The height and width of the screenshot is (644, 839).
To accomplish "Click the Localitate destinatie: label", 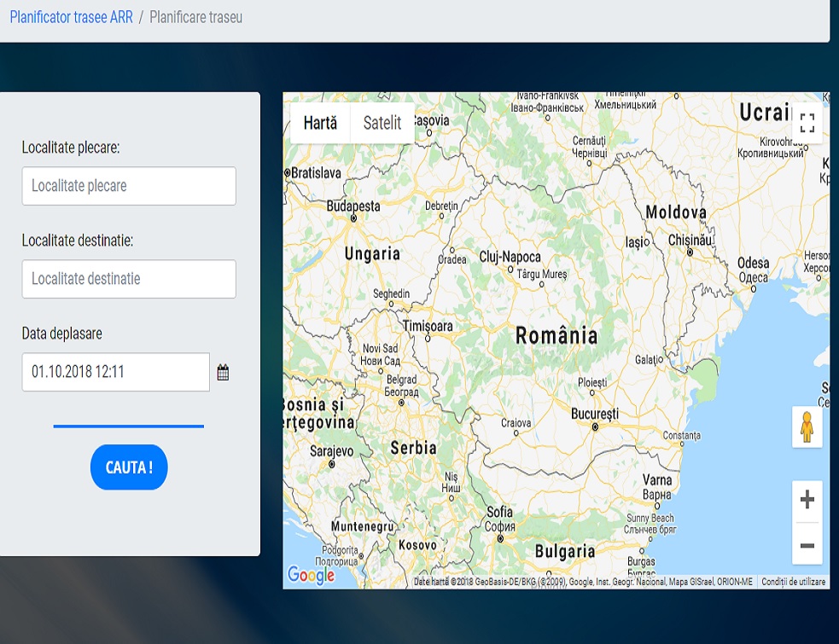I will tap(78, 241).
